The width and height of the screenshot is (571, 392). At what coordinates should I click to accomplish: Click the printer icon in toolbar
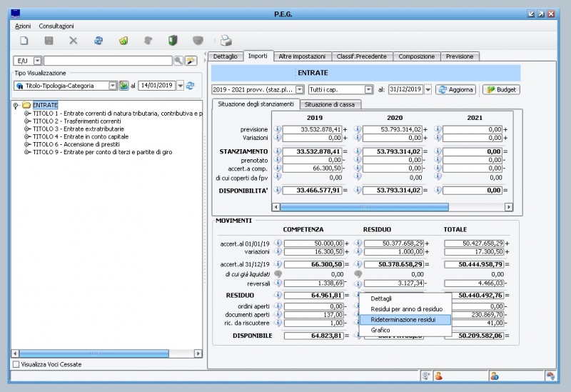[226, 41]
